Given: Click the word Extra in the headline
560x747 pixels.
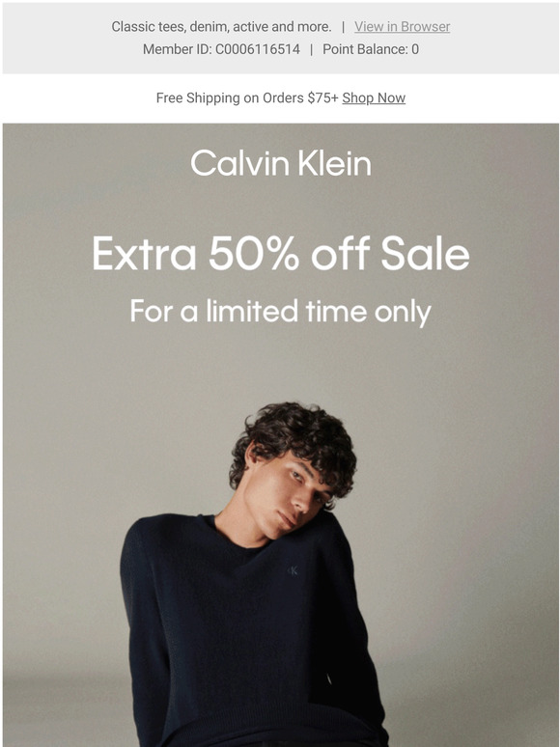Looking at the screenshot, I should pyautogui.click(x=144, y=253).
